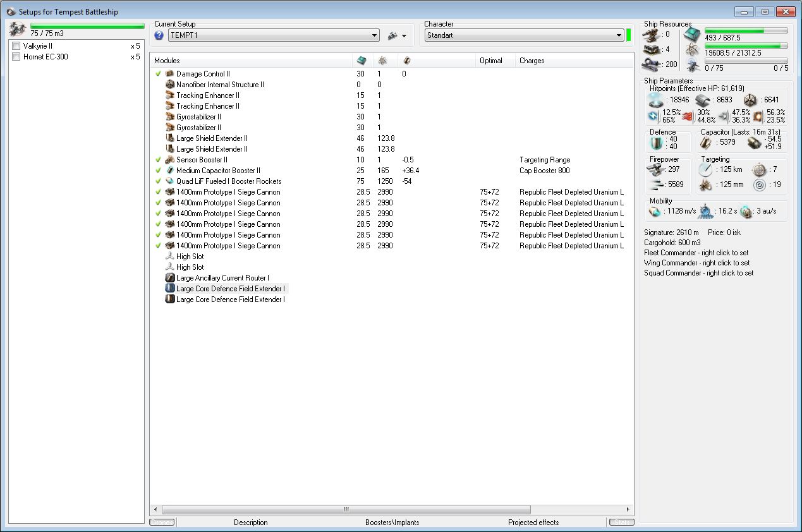The height and width of the screenshot is (532, 802).
Task: Sort by the Modules column header
Action: pos(252,61)
